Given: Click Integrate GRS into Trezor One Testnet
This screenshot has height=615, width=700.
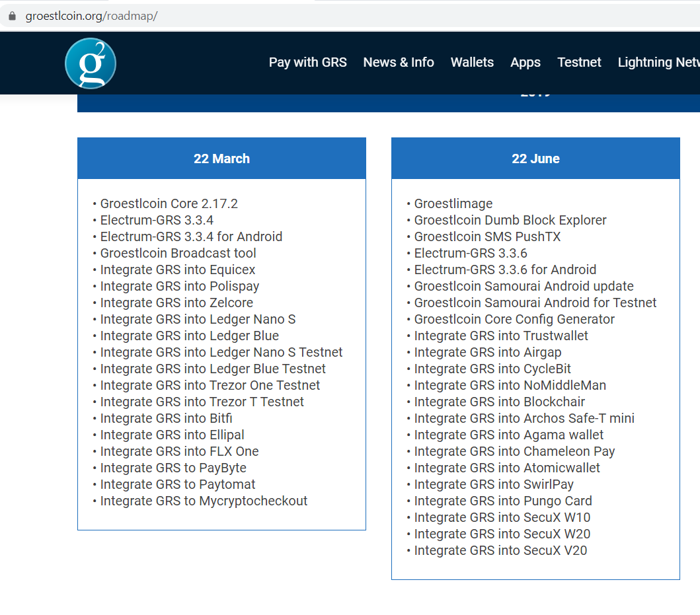Looking at the screenshot, I should click(210, 385).
